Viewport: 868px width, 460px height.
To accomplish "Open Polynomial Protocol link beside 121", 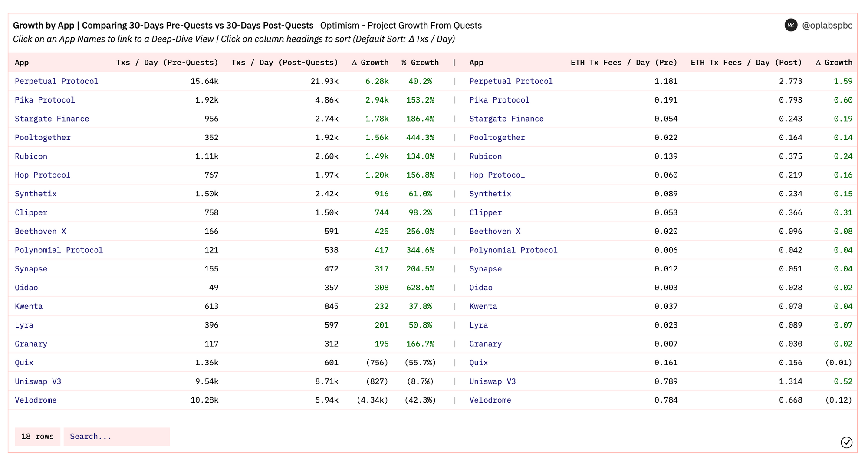I will coord(59,250).
